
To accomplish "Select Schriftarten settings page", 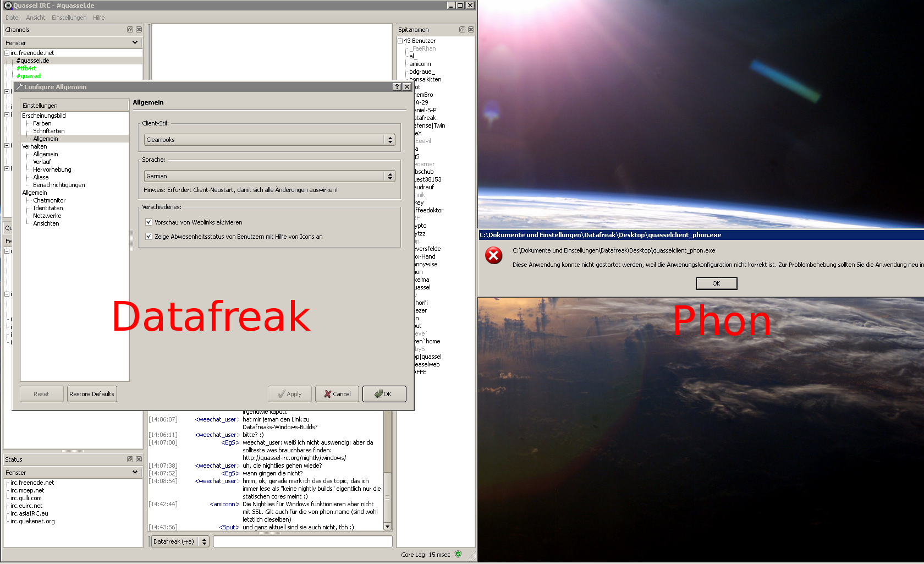I will (49, 131).
